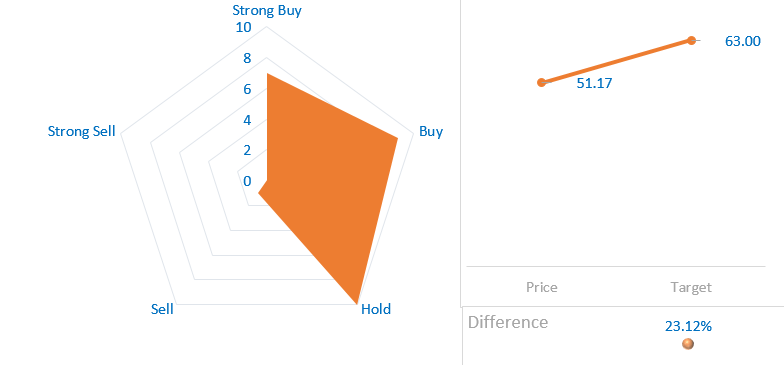Click the orange filled radar area
The height and width of the screenshot is (365, 784).
tap(330, 180)
